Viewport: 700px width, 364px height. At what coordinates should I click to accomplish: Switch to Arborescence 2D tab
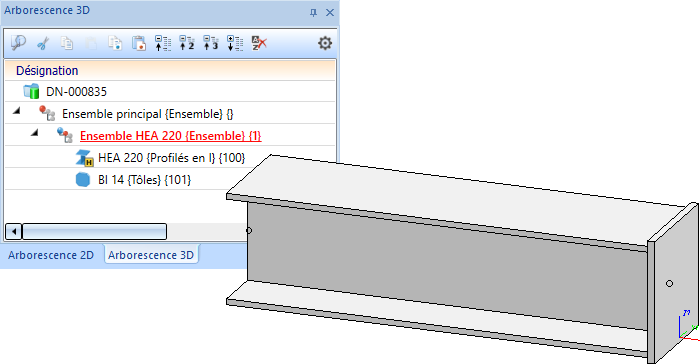51,255
